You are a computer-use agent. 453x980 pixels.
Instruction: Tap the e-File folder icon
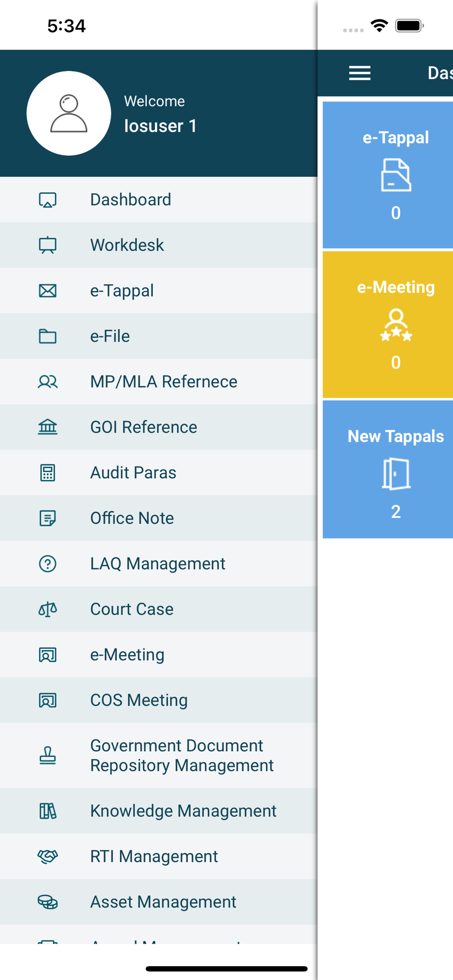[48, 336]
